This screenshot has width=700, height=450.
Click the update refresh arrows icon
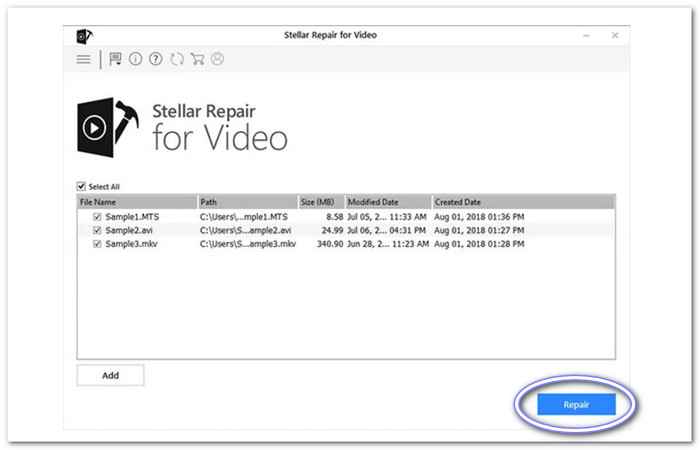click(x=177, y=59)
